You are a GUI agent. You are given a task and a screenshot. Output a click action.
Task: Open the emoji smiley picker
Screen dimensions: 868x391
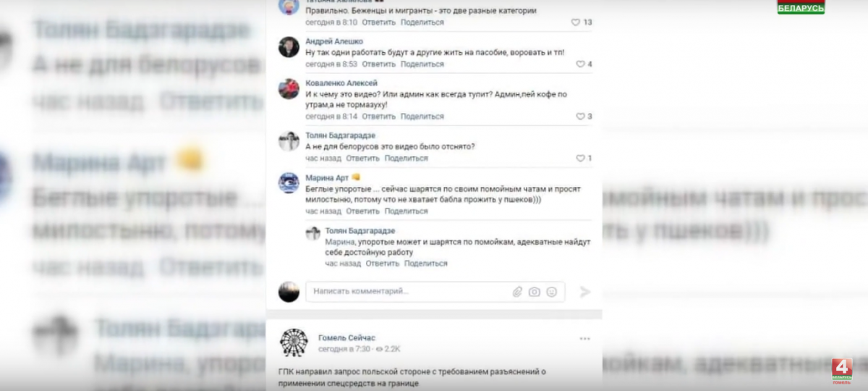[x=552, y=292]
